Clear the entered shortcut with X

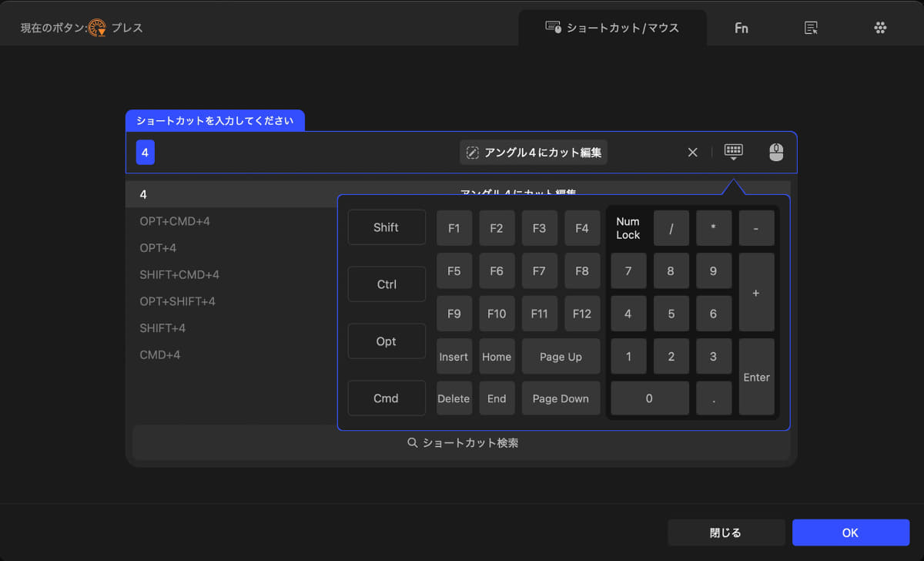coord(692,153)
